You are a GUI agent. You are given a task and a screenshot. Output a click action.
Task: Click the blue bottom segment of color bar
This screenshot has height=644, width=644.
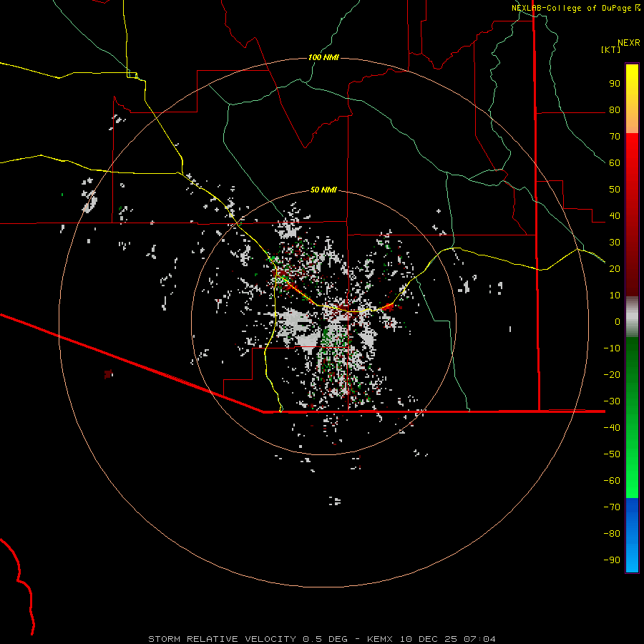(632, 535)
